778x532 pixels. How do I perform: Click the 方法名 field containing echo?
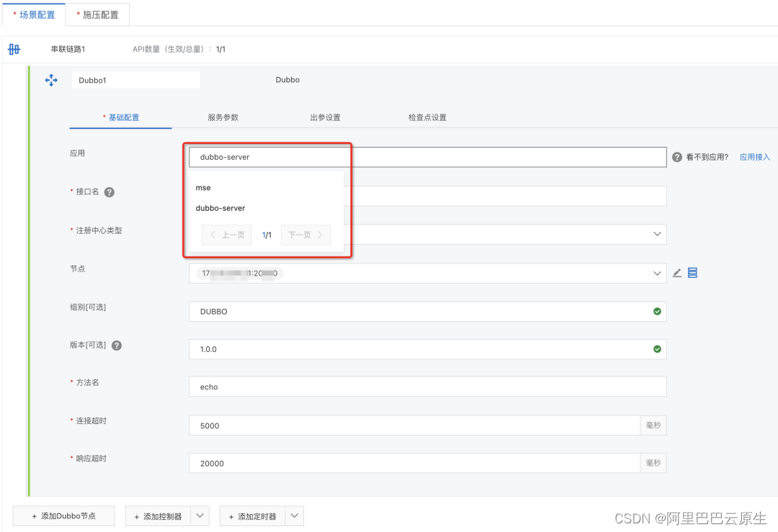(x=428, y=387)
